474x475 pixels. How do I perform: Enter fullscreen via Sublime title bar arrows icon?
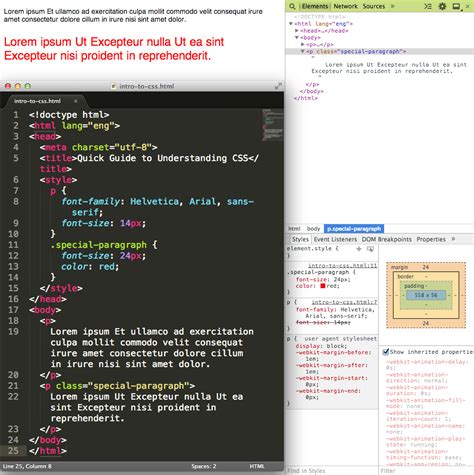pos(278,86)
